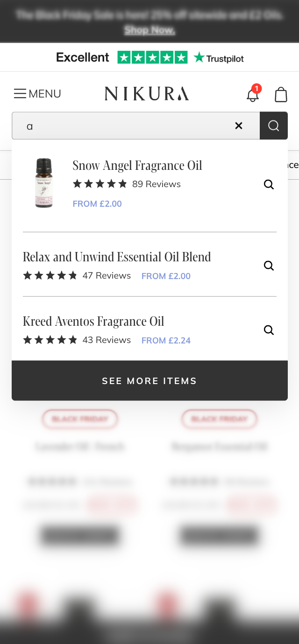Viewport: 299px width, 644px height.
Task: Open Trustpilot star rating banner
Action: click(x=149, y=57)
